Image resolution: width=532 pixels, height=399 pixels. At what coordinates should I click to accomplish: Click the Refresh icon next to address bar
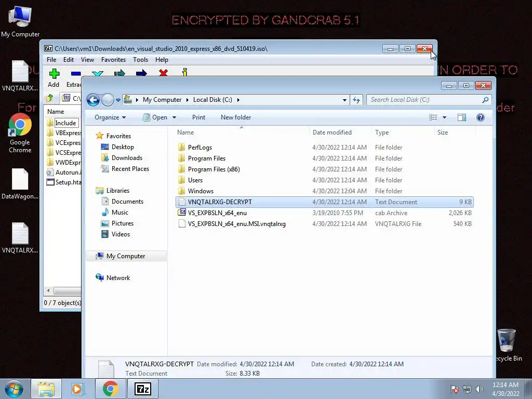coord(356,100)
